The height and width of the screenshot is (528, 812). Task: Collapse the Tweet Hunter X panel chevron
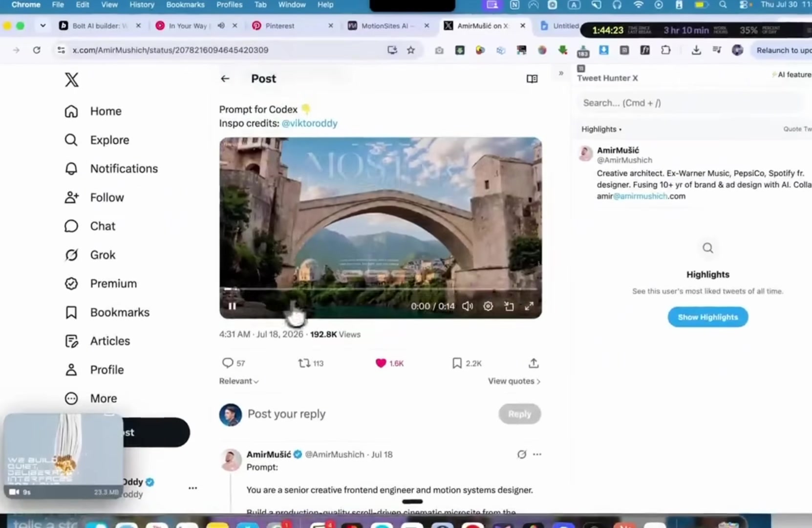pyautogui.click(x=561, y=73)
